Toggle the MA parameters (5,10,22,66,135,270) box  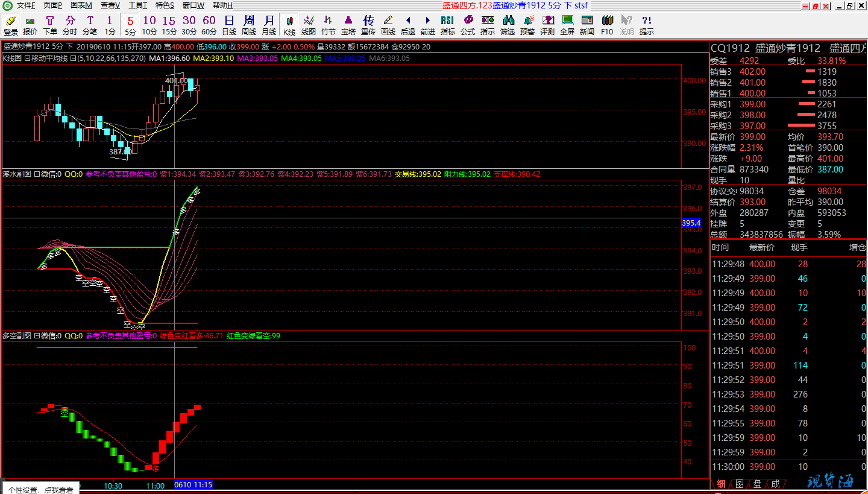point(73,59)
